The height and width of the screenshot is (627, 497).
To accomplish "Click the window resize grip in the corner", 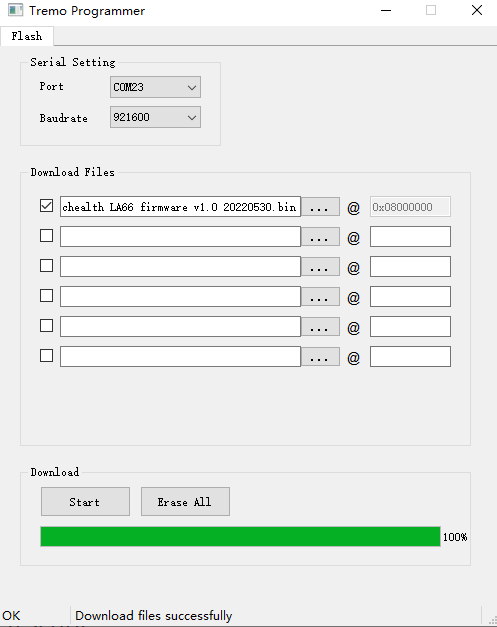I will [x=493, y=621].
